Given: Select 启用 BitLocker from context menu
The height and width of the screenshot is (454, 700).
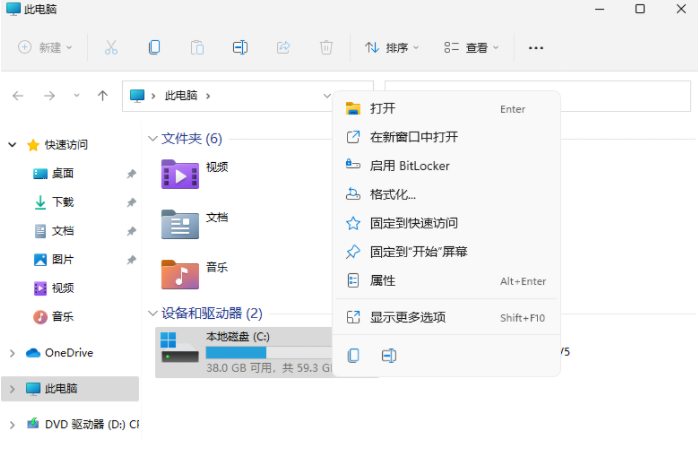Looking at the screenshot, I should [x=409, y=166].
